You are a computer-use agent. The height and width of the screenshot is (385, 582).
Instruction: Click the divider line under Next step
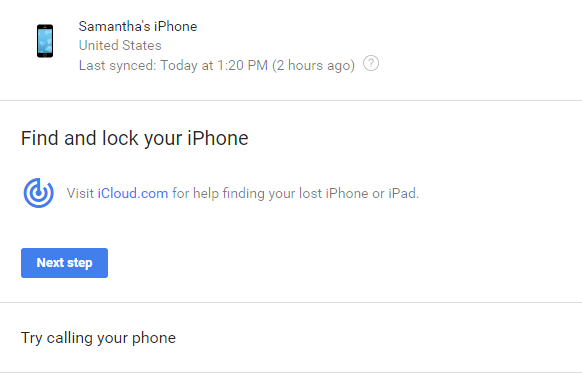[x=291, y=303]
